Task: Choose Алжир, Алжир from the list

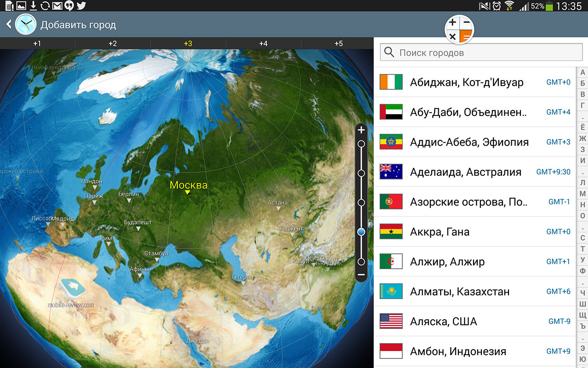Action: 475,261
